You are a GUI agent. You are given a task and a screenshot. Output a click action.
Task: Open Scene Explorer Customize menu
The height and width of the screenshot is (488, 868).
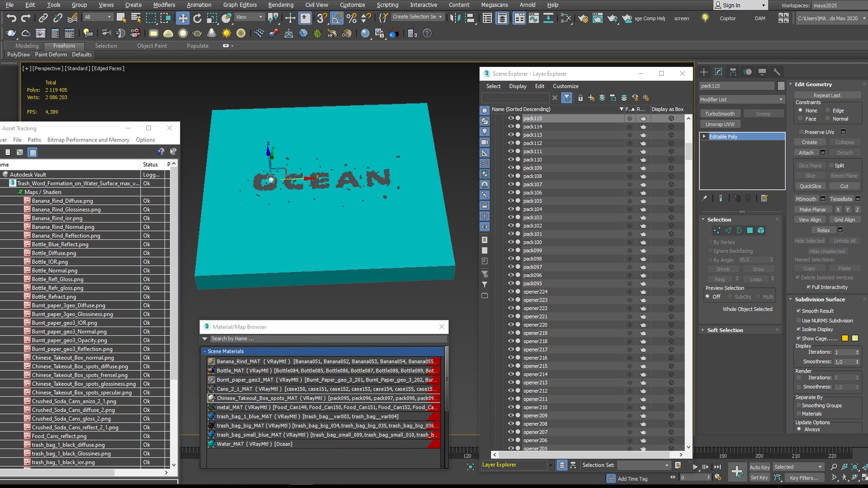tap(566, 86)
